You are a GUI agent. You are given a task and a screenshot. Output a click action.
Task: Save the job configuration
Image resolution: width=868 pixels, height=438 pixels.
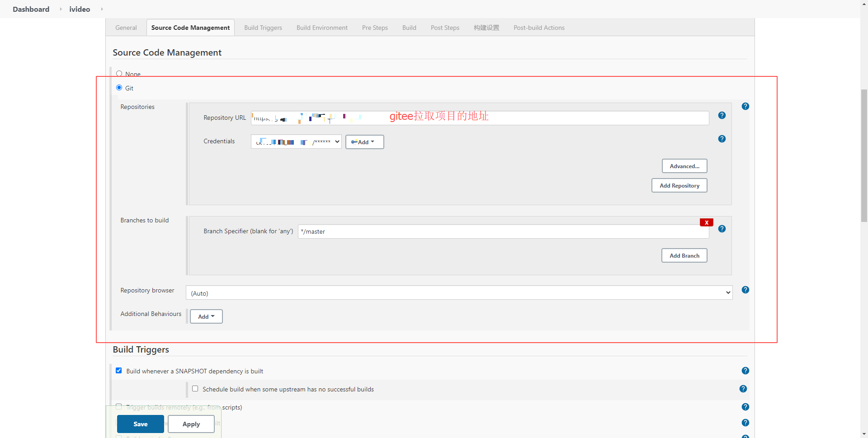pos(141,424)
